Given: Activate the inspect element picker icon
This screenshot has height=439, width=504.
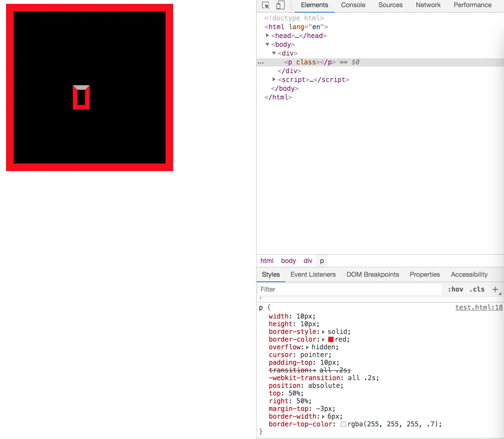Looking at the screenshot, I should click(266, 5).
